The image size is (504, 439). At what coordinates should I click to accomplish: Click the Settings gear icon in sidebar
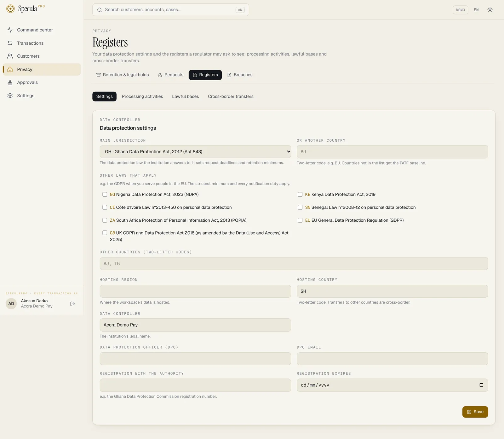pyautogui.click(x=10, y=96)
